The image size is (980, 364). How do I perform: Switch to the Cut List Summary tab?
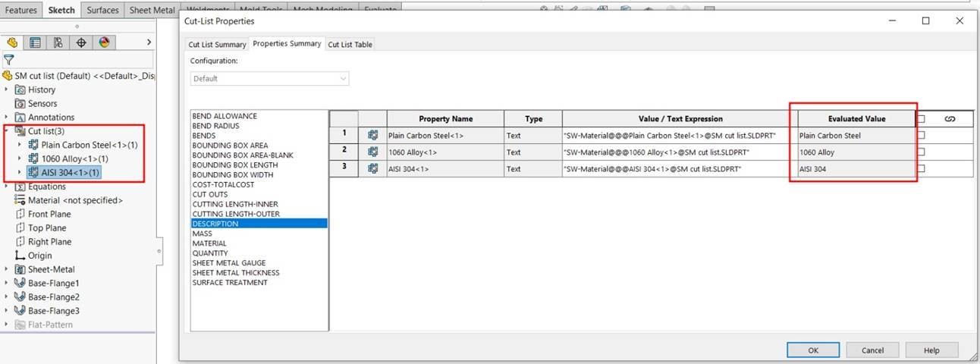pos(217,45)
